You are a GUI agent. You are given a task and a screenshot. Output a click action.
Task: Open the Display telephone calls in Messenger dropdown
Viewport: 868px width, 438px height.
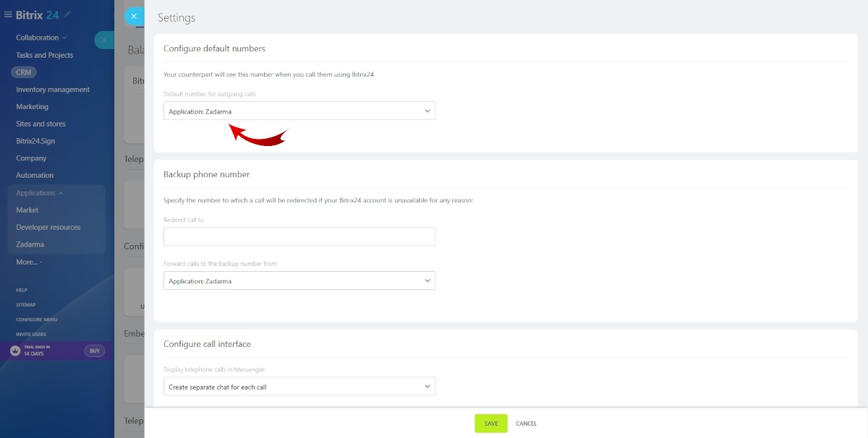click(299, 387)
